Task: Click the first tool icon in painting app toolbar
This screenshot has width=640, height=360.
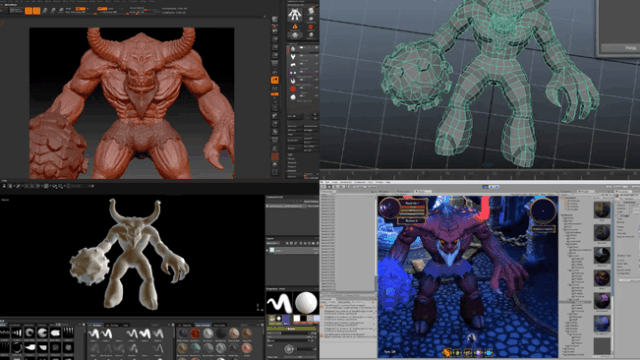Action: point(4,186)
